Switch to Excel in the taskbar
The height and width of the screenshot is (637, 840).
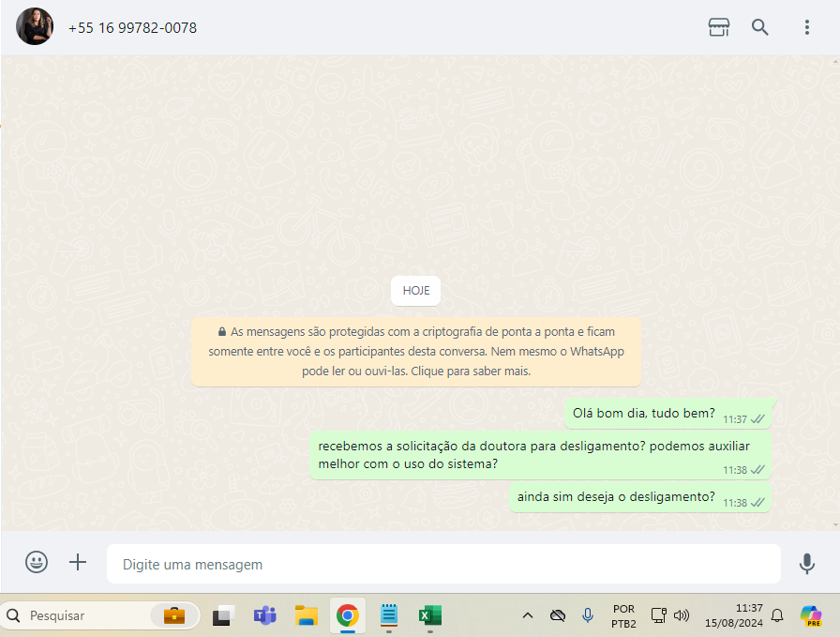tap(430, 616)
